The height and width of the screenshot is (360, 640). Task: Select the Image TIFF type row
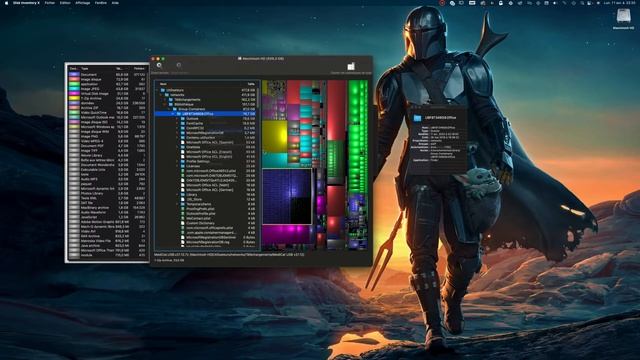(x=107, y=151)
